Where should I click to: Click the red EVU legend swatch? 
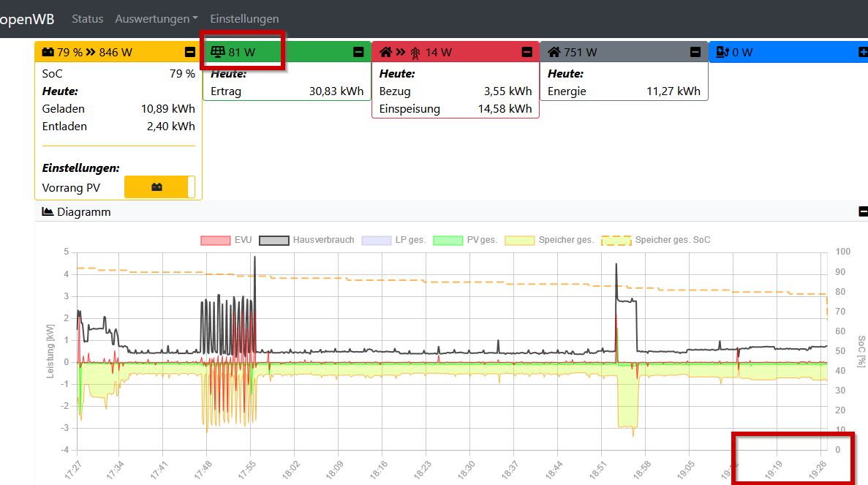tap(214, 240)
